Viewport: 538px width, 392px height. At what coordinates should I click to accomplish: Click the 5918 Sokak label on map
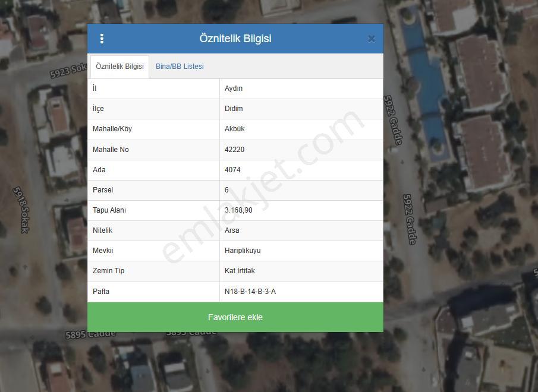click(21, 210)
